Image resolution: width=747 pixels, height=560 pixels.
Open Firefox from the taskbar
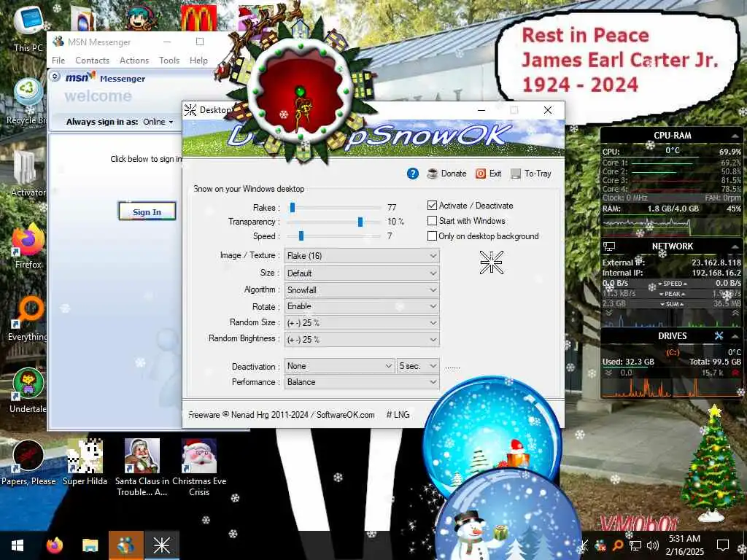[x=55, y=545]
